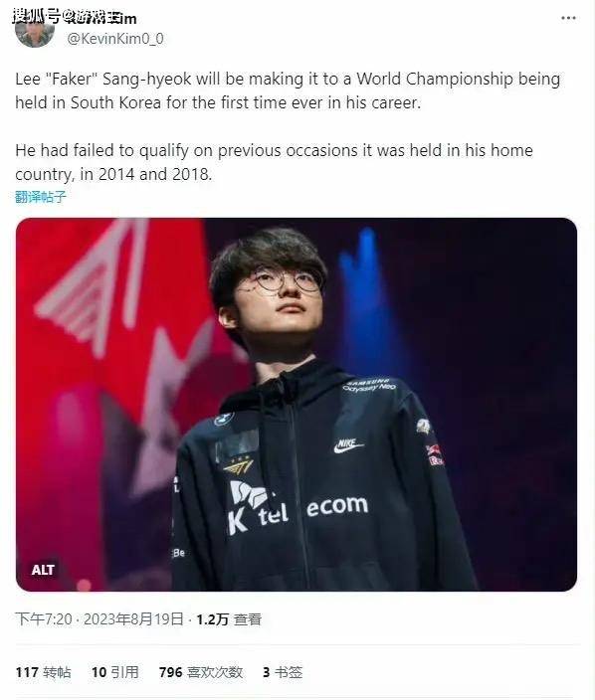This screenshot has height=700, width=595.
Task: Open the 3 书签 bookmarks count
Action: pyautogui.click(x=283, y=672)
